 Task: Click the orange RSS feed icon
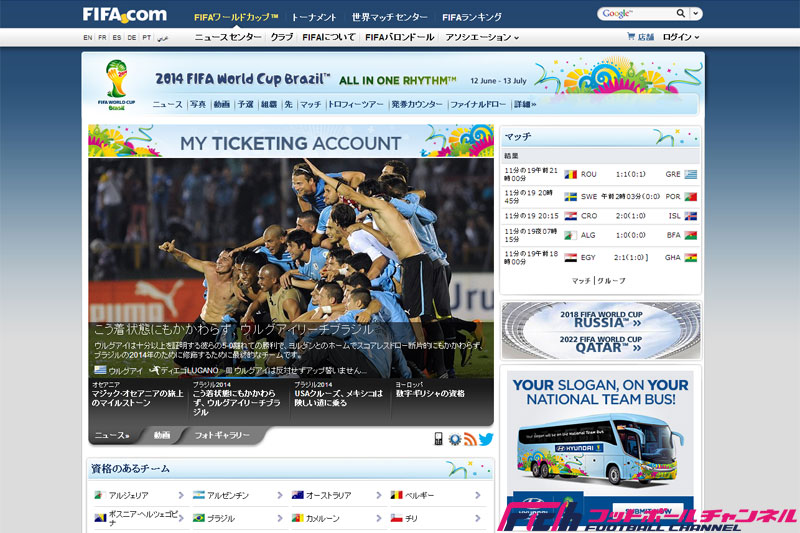click(470, 438)
